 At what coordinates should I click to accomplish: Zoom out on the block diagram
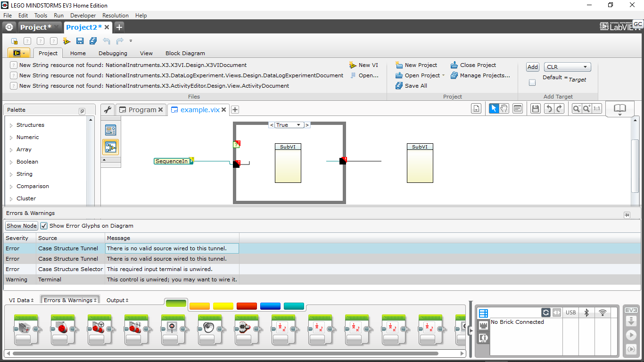pos(576,109)
